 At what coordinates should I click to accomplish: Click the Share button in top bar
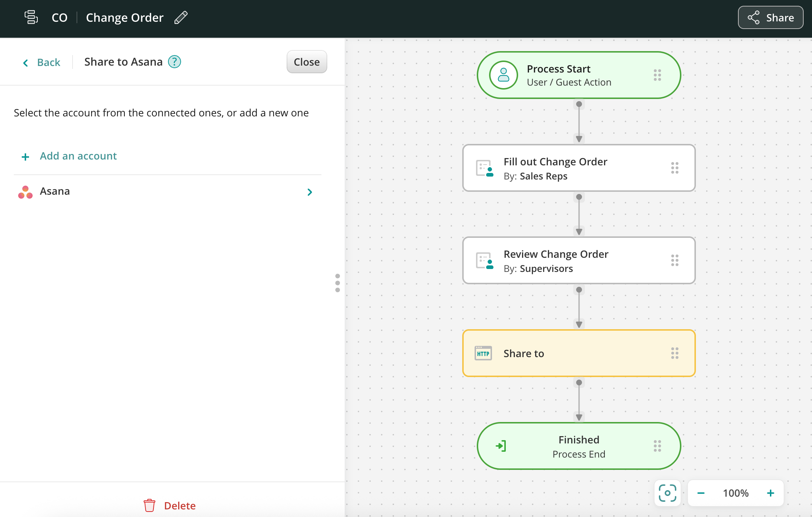click(771, 18)
